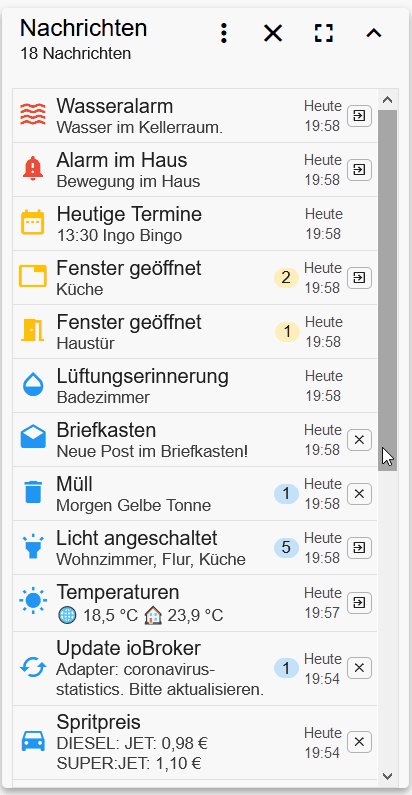Click the Wasseralarm wave icon
Image resolution: width=412 pixels, height=795 pixels.
33,115
